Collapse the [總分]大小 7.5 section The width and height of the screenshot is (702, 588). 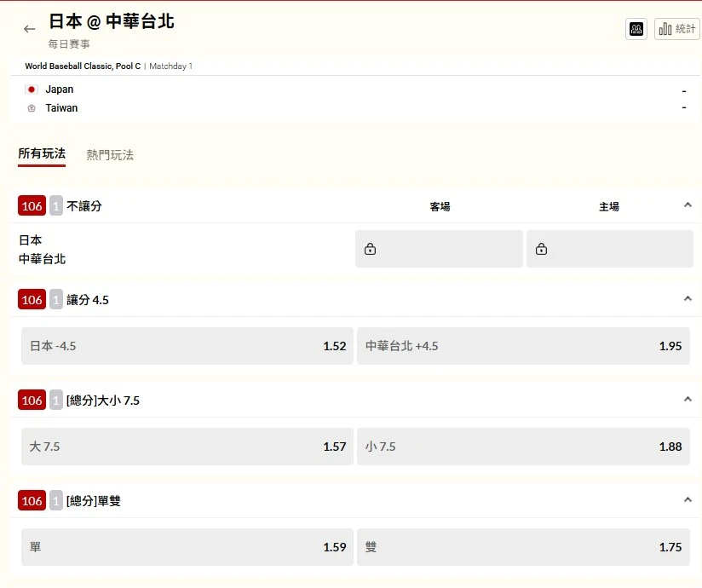coord(688,400)
